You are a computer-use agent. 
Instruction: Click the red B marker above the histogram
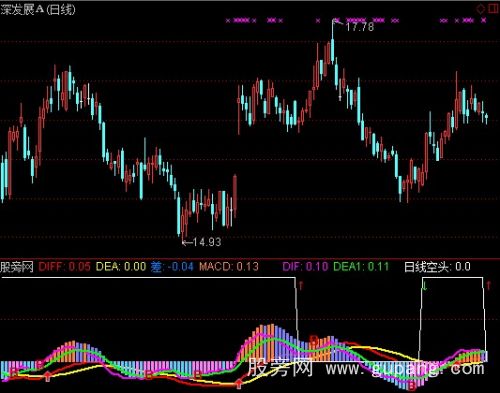point(313,340)
